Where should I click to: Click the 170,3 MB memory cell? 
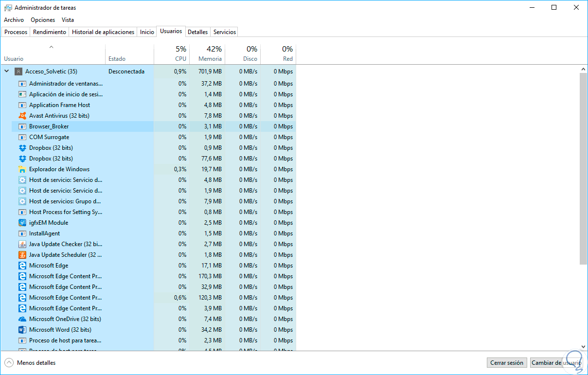(x=207, y=276)
